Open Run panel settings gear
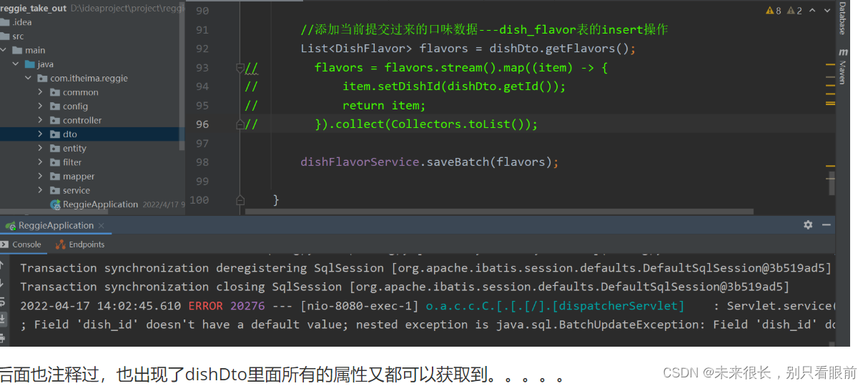 tap(808, 224)
